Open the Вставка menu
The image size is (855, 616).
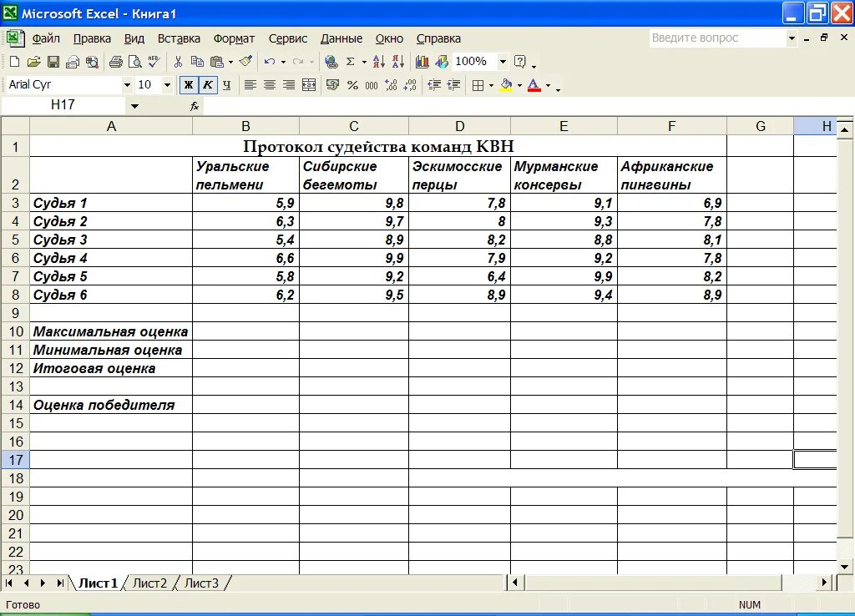tap(179, 38)
